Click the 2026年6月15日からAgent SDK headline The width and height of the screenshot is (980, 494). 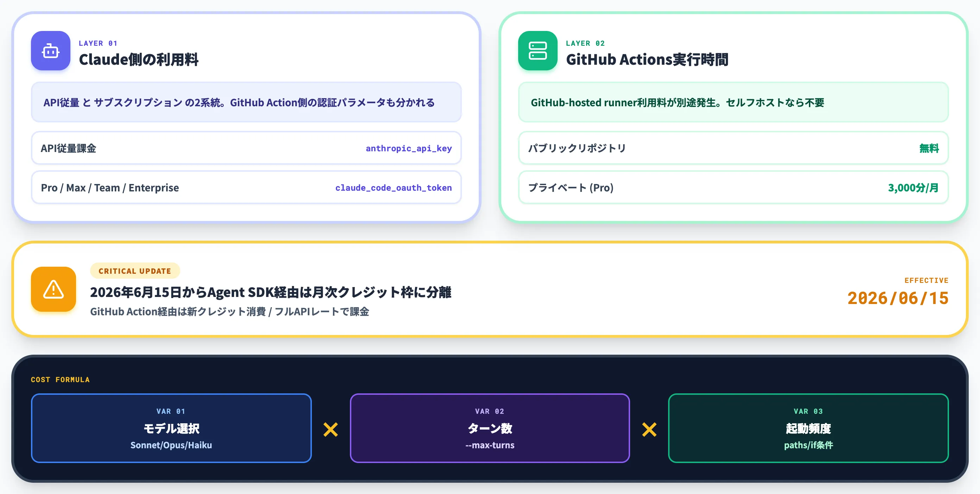coord(270,292)
